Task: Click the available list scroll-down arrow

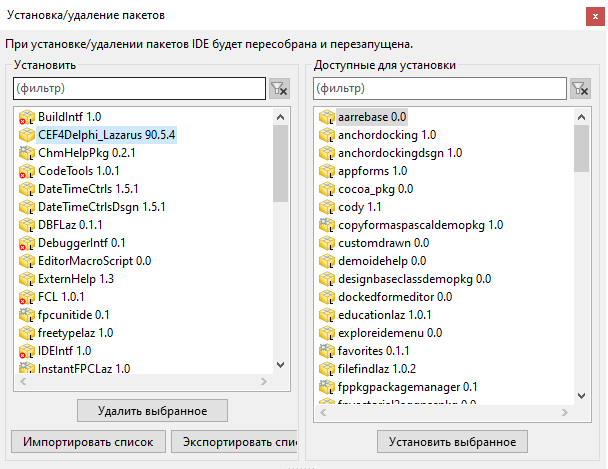Action: coord(581,396)
